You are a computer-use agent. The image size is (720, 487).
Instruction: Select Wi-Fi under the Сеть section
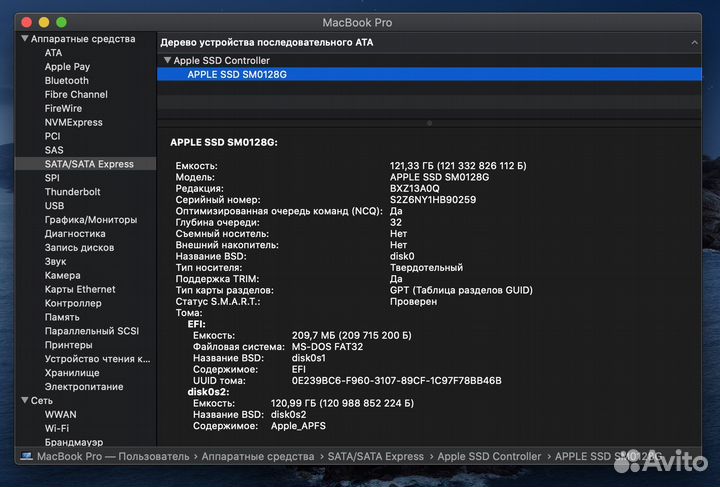click(x=57, y=428)
